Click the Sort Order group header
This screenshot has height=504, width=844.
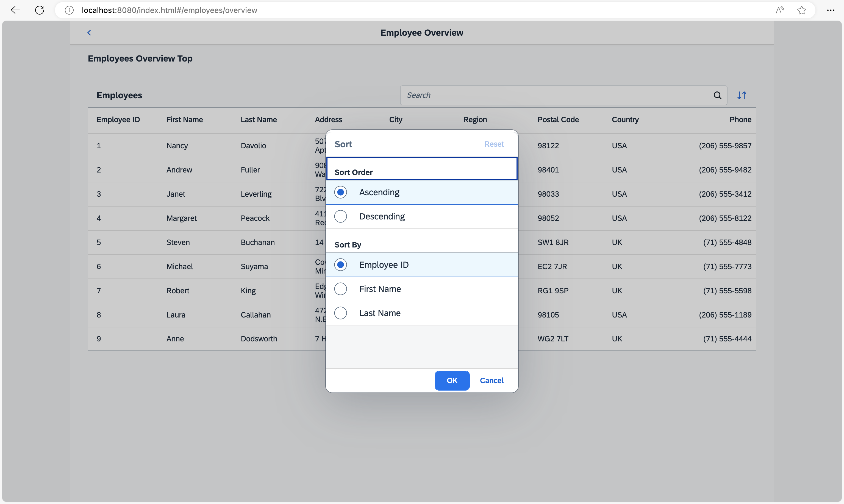coord(422,168)
